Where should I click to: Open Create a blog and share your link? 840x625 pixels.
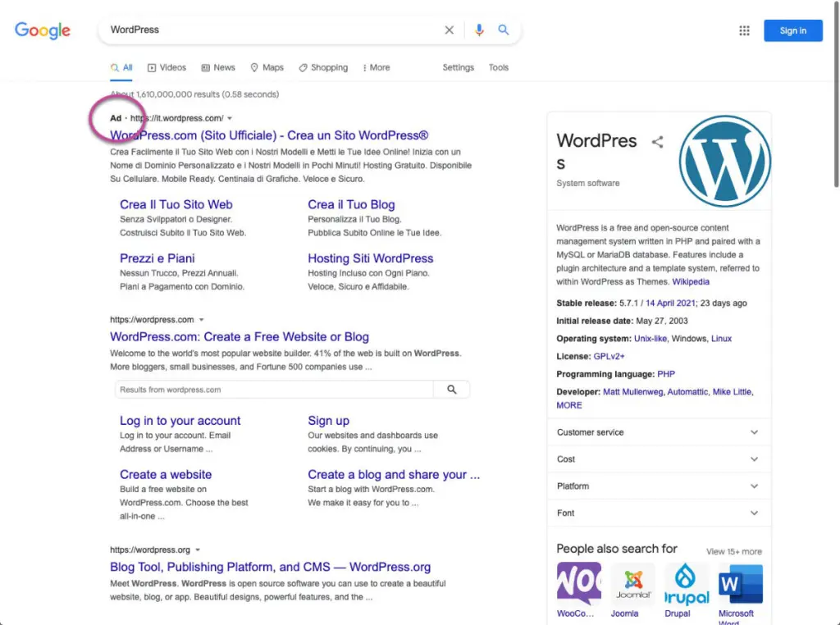[393, 475]
